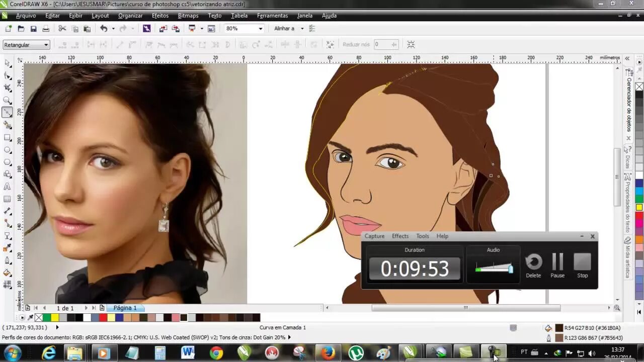Click the purple search content icon
The height and width of the screenshot is (362, 644).
point(146,29)
